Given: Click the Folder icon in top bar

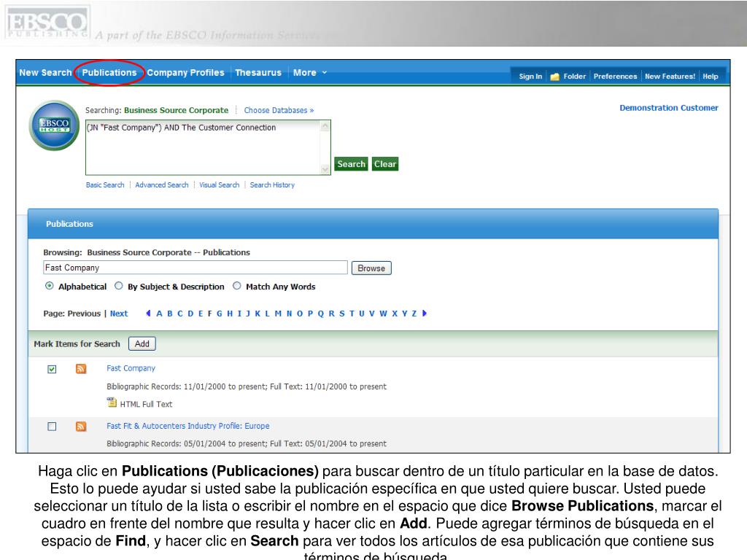Looking at the screenshot, I should pyautogui.click(x=554, y=77).
